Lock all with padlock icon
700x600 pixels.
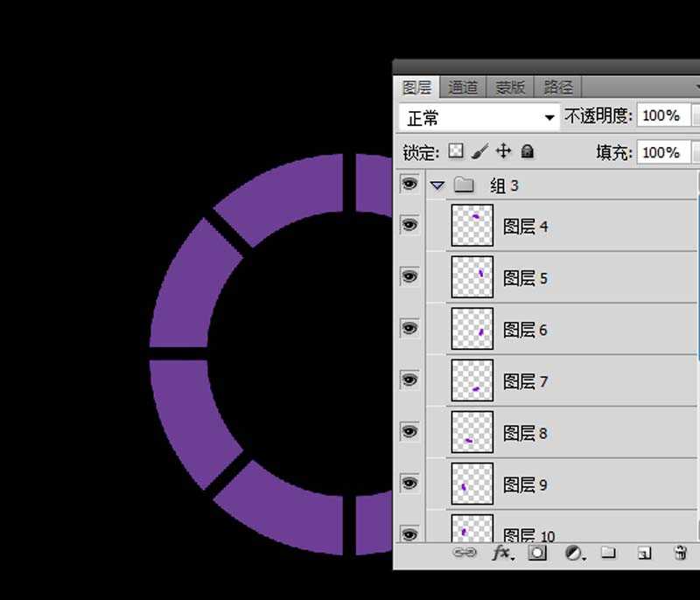pyautogui.click(x=527, y=151)
